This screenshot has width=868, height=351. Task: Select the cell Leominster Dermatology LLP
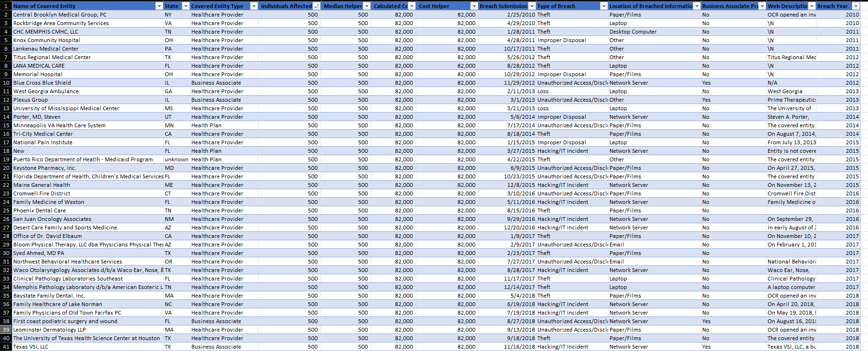[x=88, y=330]
